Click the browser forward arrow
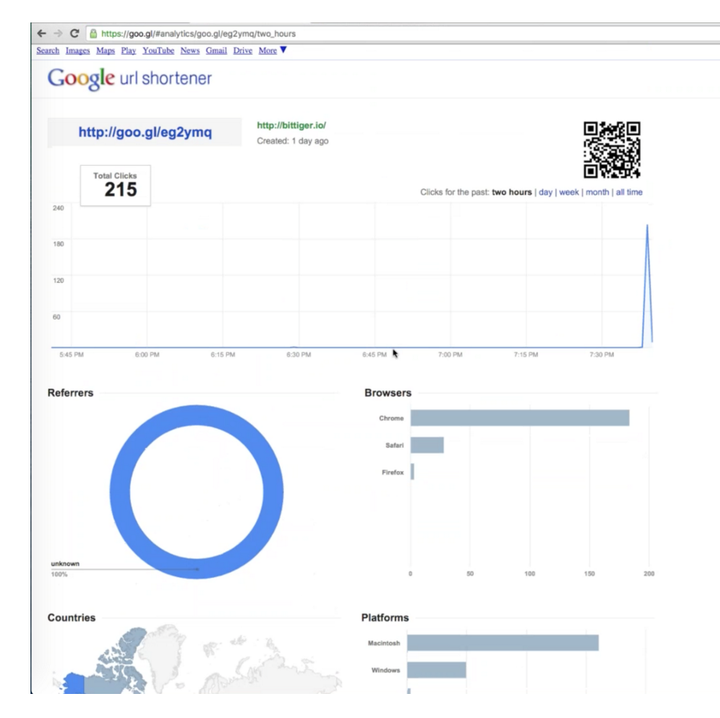This screenshot has height=718, width=720. coord(58,34)
